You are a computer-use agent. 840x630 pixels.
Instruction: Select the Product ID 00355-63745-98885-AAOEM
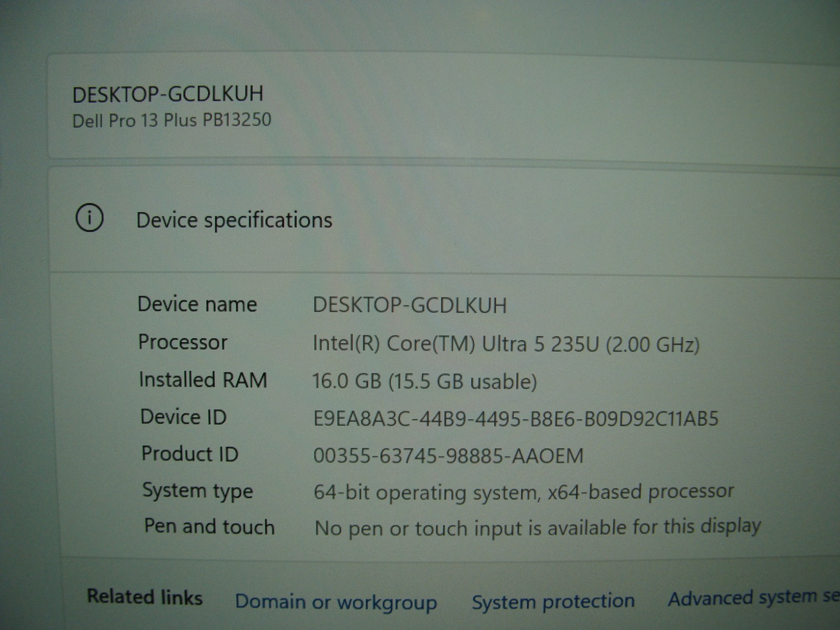point(448,455)
